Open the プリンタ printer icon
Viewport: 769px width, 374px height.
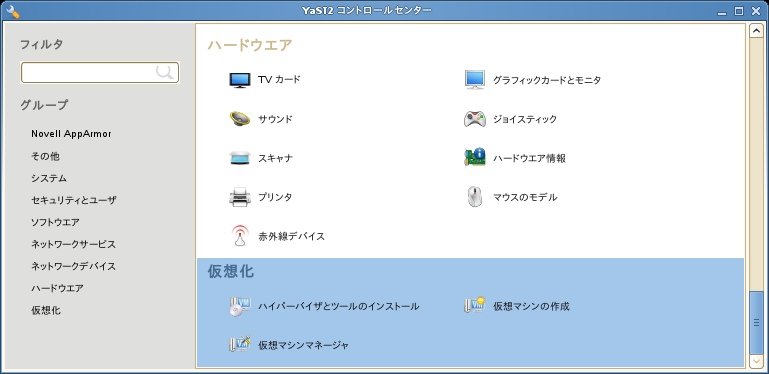click(239, 198)
